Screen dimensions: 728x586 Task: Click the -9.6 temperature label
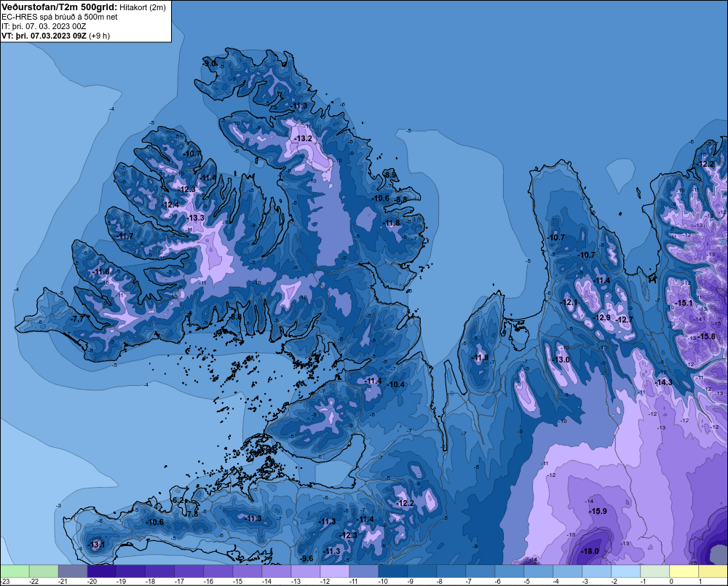coord(306,558)
